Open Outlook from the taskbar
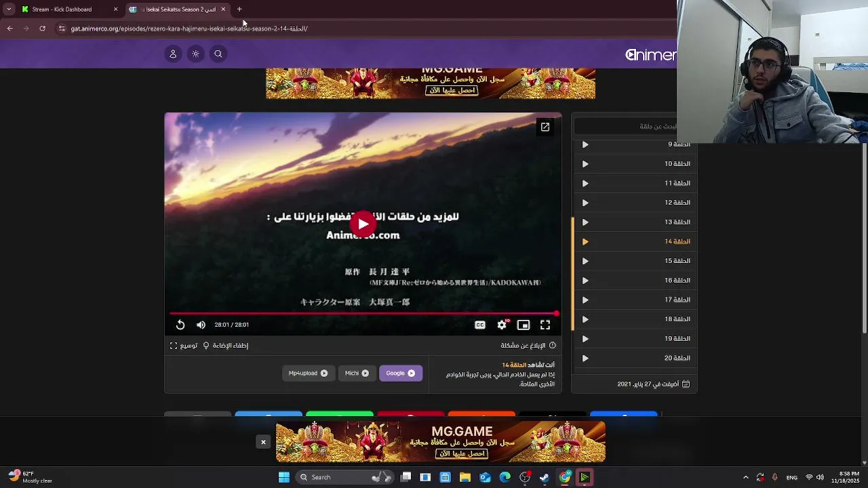This screenshot has width=868, height=488. pos(485,477)
